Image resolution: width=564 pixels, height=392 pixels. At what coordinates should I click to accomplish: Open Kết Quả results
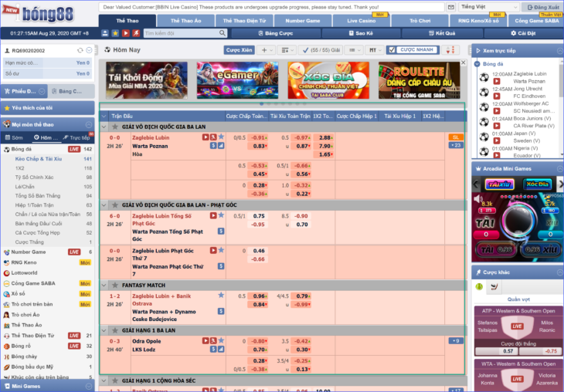(x=442, y=33)
